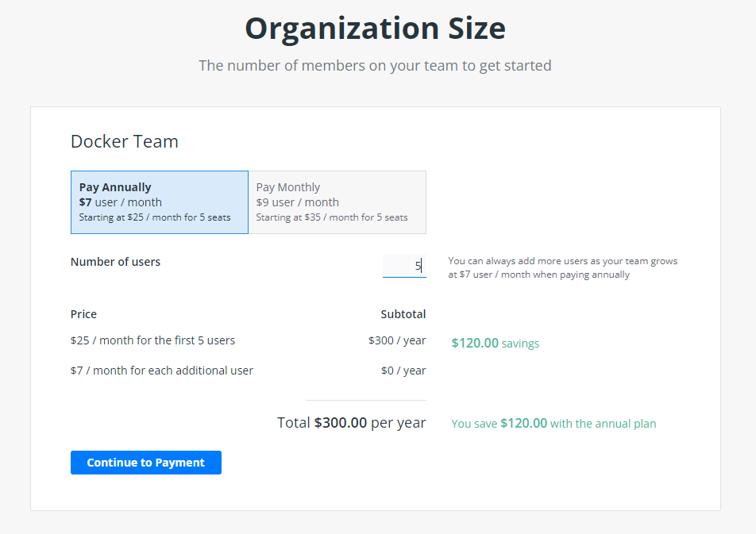Click '$25 / month for the first 5 users'

point(152,340)
